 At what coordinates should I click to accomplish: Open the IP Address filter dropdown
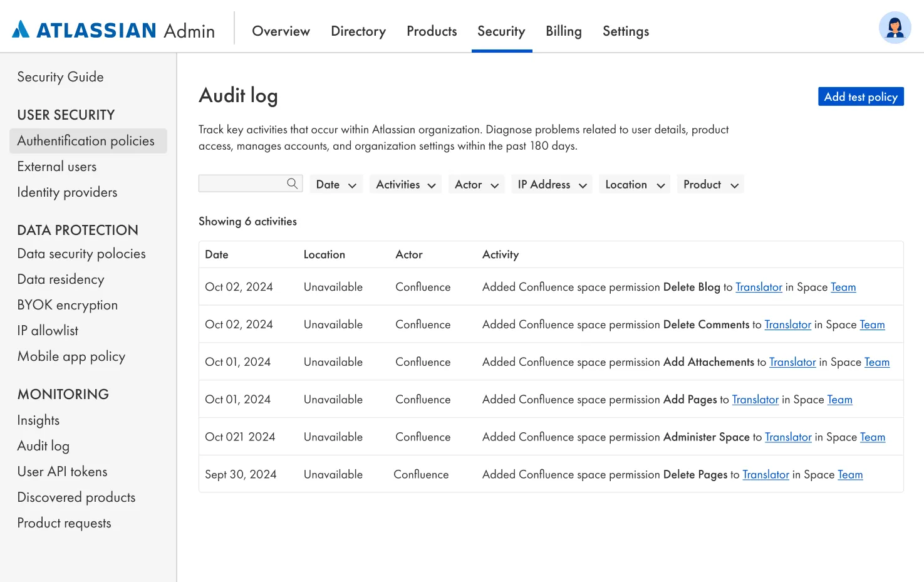coord(552,184)
